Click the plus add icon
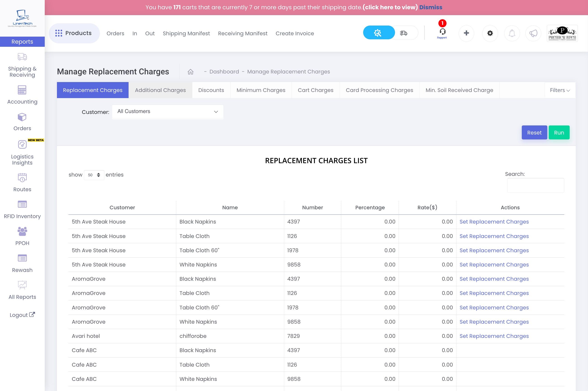The image size is (588, 391). [x=466, y=33]
